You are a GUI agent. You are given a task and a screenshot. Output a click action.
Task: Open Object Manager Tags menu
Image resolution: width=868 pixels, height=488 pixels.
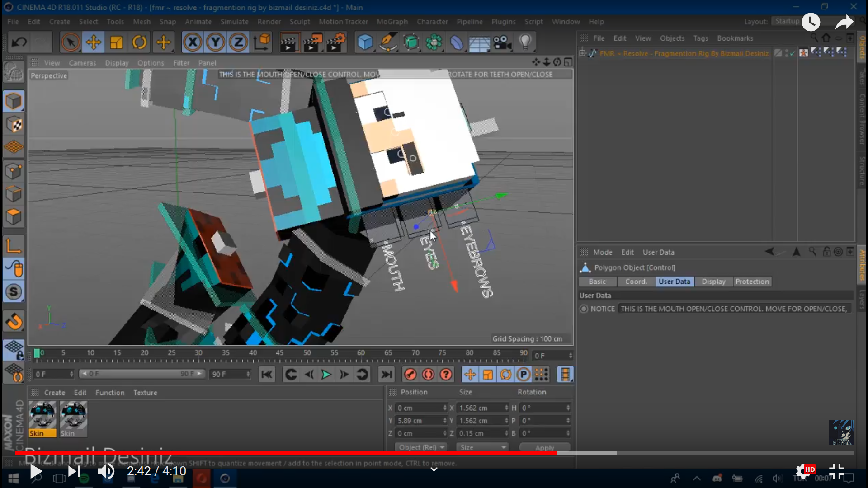pos(701,38)
